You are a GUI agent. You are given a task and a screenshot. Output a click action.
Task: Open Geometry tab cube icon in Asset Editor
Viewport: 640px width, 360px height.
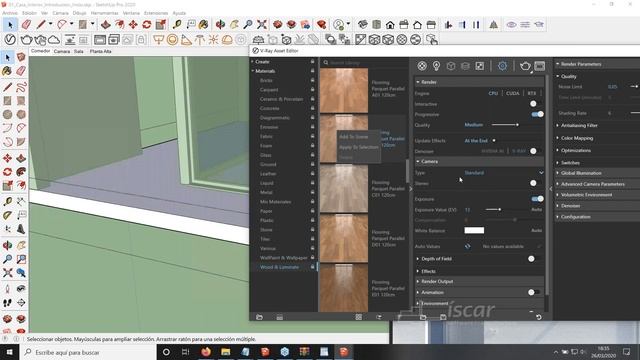(x=451, y=66)
